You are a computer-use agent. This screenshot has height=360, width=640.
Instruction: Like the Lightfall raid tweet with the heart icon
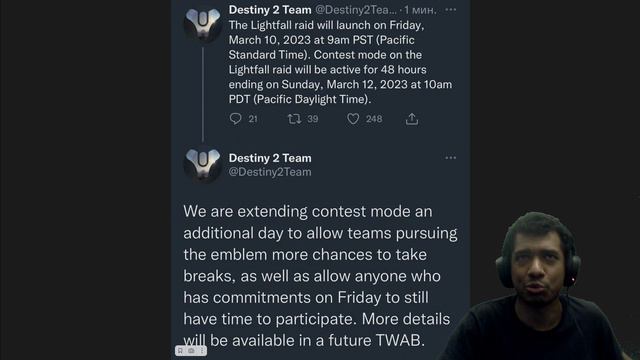tap(353, 119)
